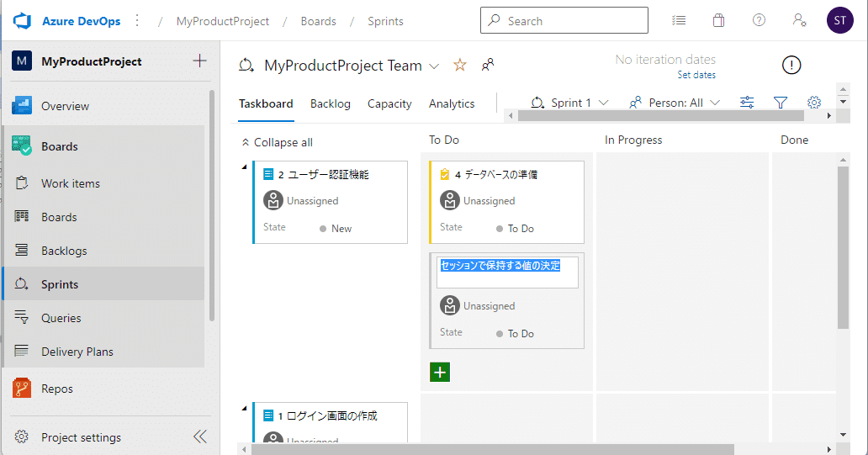Open the Marketplace shopping bag icon
The image size is (868, 455).
pyautogui.click(x=718, y=20)
